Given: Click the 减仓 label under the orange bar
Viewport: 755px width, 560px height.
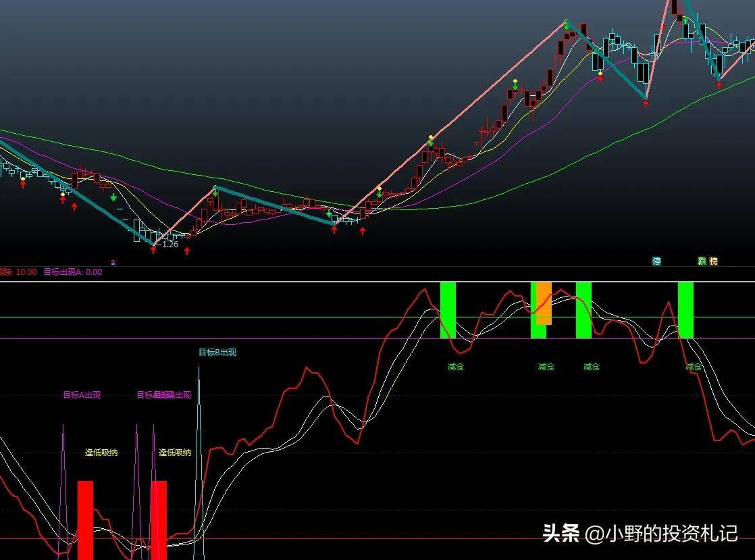Looking at the screenshot, I should [546, 367].
